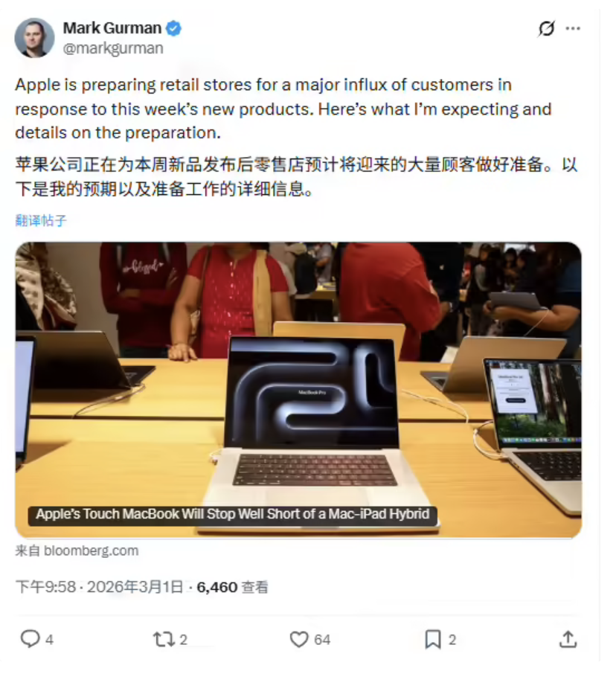
Task: Click the Mark Gurman display name
Action: click(112, 28)
